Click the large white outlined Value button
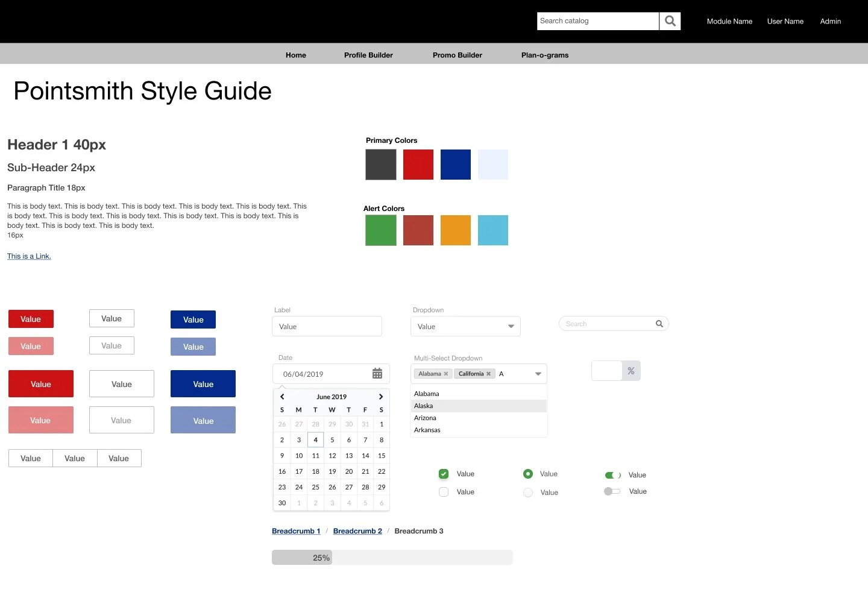868x598 pixels. [x=122, y=384]
